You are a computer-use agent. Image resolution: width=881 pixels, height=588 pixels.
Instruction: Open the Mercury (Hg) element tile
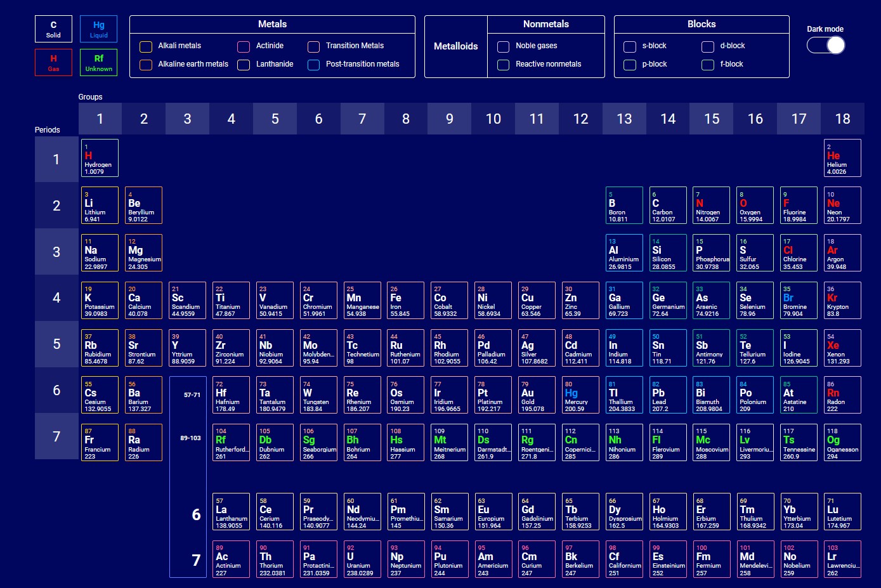tap(580, 395)
